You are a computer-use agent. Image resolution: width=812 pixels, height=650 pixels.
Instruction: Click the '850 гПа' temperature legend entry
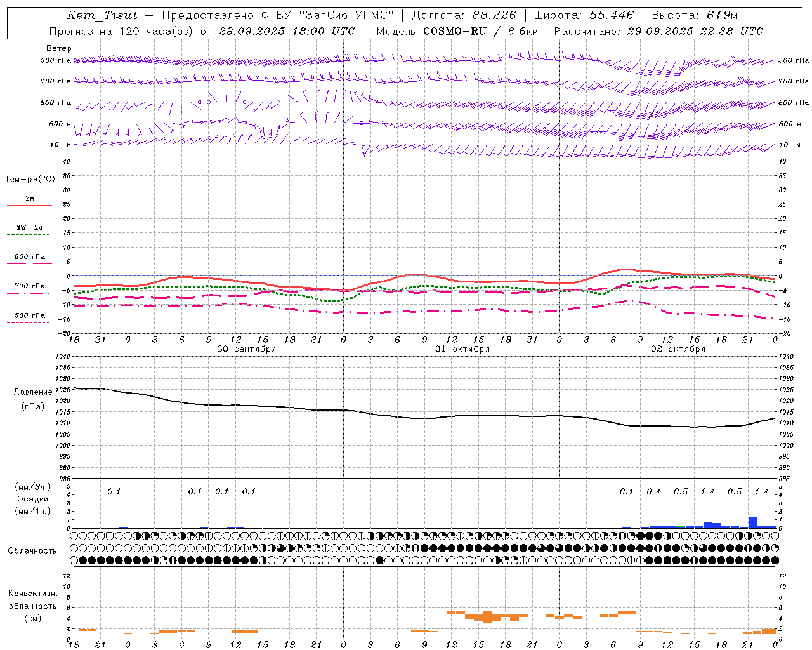[30, 257]
